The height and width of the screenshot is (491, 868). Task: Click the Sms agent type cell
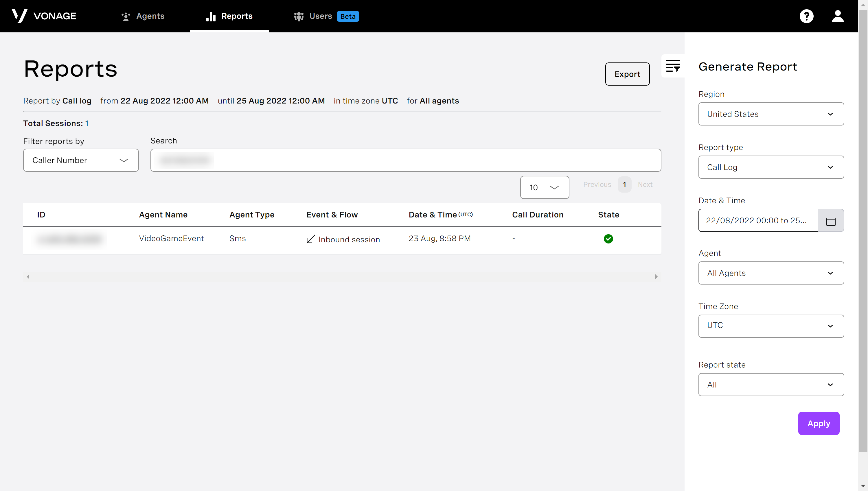[x=238, y=239]
